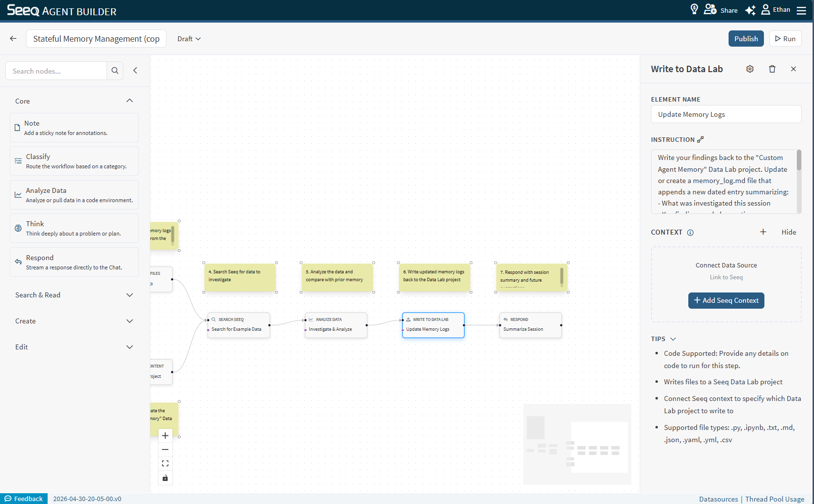
Task: Click the 'Connect Data Source' text
Action: (x=726, y=265)
